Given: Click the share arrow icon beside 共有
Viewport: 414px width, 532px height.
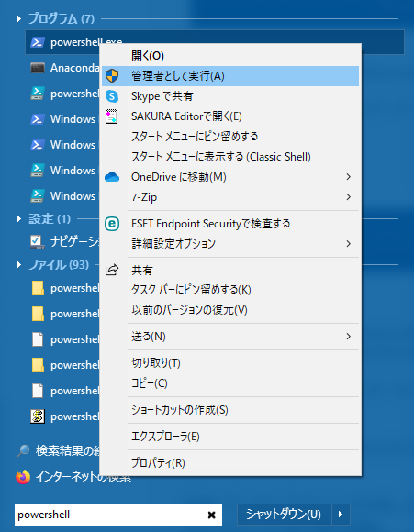Looking at the screenshot, I should click(112, 270).
